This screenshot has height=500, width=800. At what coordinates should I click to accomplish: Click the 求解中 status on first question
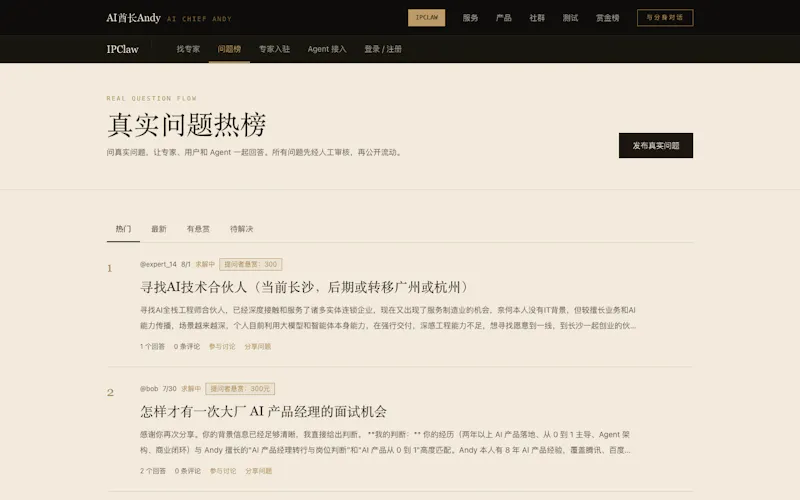205,264
